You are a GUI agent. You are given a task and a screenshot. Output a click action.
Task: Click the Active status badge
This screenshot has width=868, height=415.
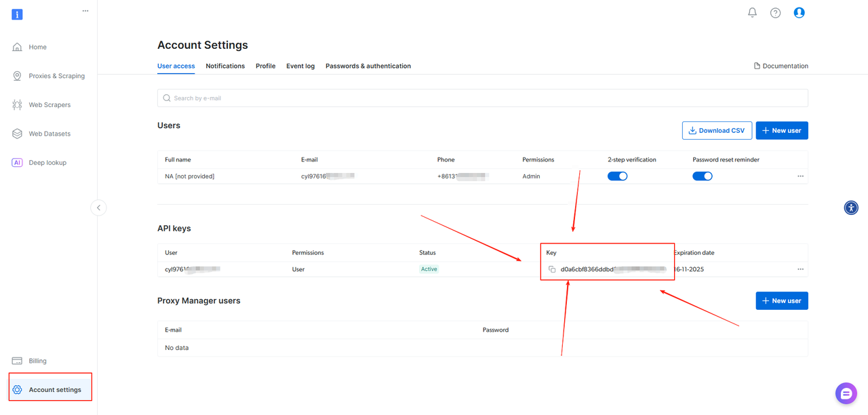[x=429, y=269]
